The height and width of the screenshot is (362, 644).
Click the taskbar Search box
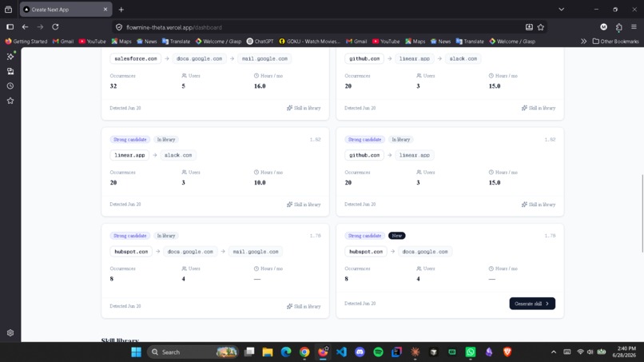[x=193, y=352]
